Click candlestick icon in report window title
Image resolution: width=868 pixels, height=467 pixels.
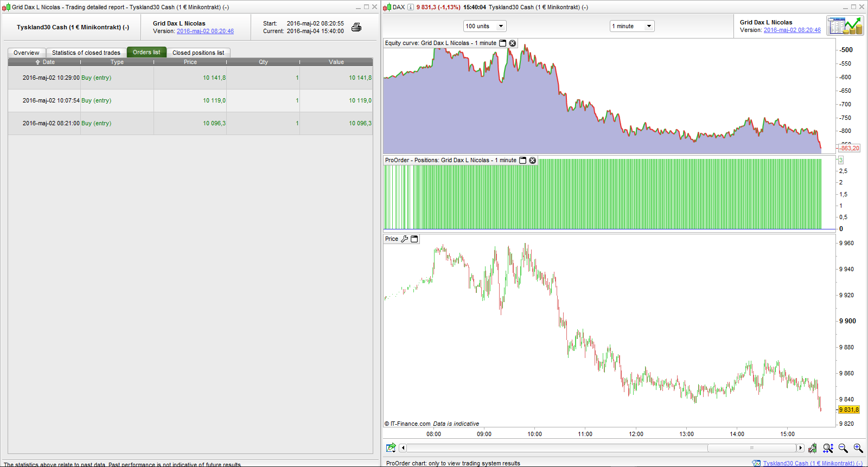point(7,7)
